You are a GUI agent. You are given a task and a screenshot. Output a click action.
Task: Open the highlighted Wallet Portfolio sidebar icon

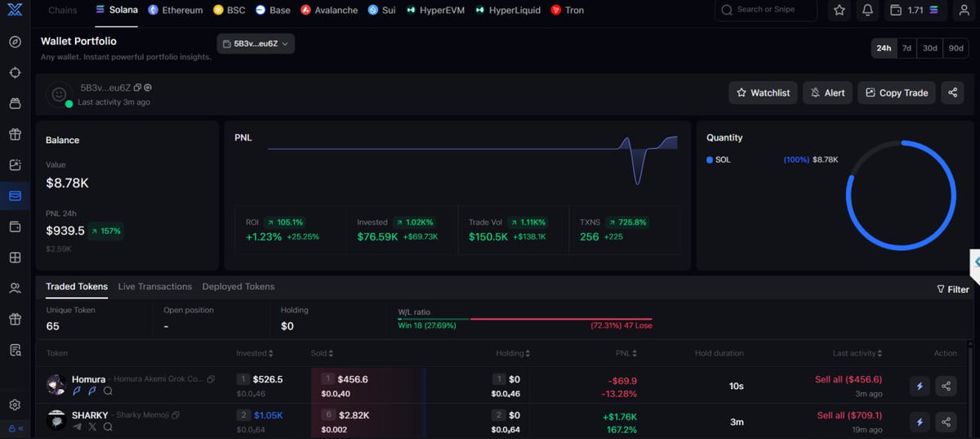(15, 195)
